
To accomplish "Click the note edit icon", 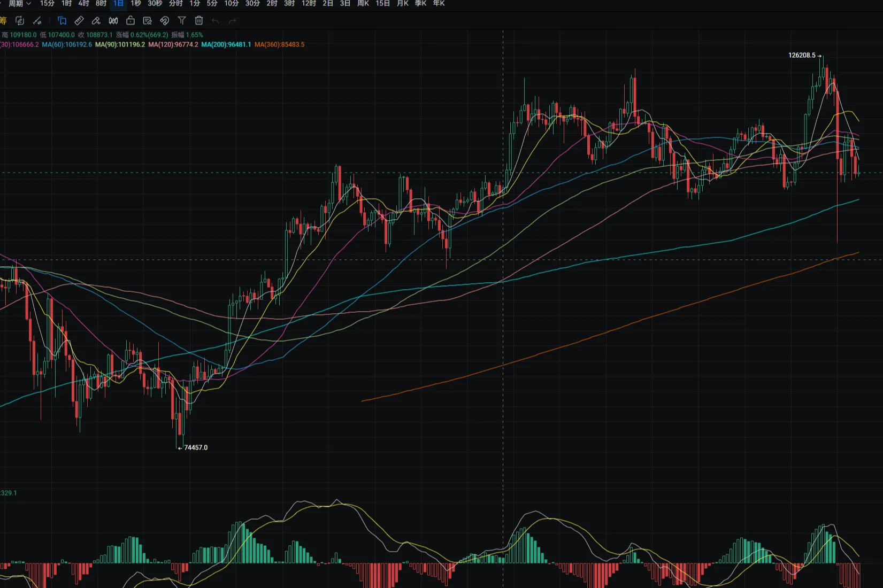I will (x=148, y=21).
